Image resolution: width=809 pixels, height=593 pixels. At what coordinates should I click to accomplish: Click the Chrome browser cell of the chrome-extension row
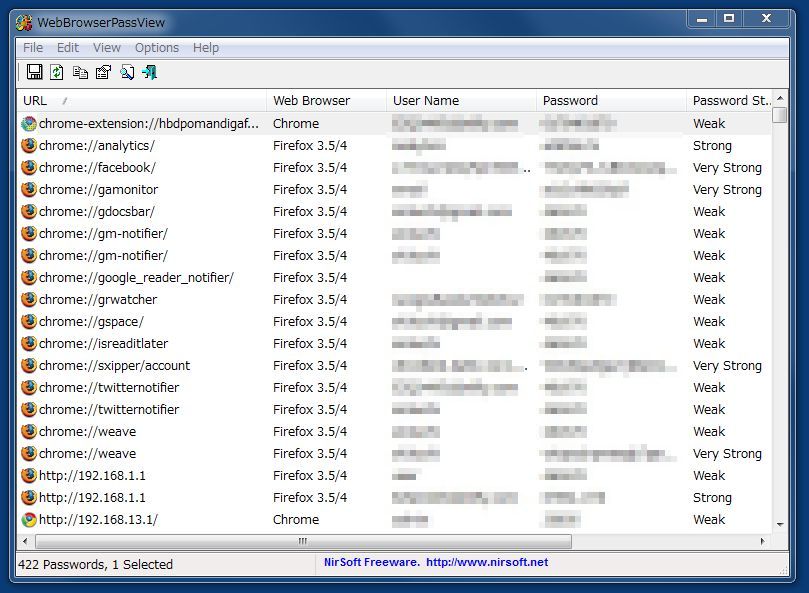[296, 123]
